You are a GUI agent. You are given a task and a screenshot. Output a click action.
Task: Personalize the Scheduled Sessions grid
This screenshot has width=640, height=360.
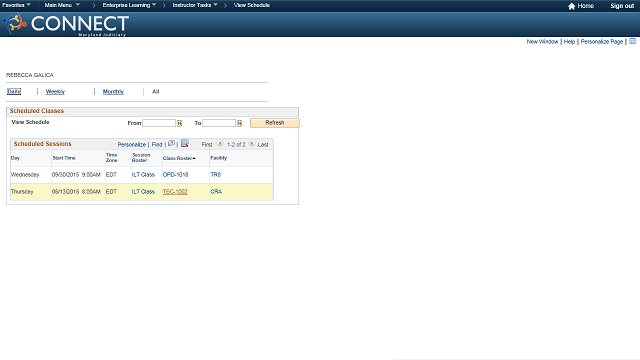coord(131,144)
